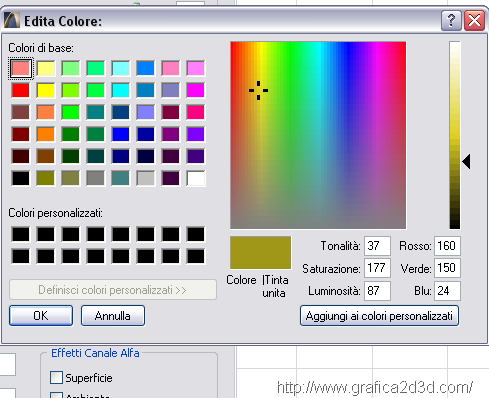Click the ArchiCAD icon in title bar

[x=12, y=20]
